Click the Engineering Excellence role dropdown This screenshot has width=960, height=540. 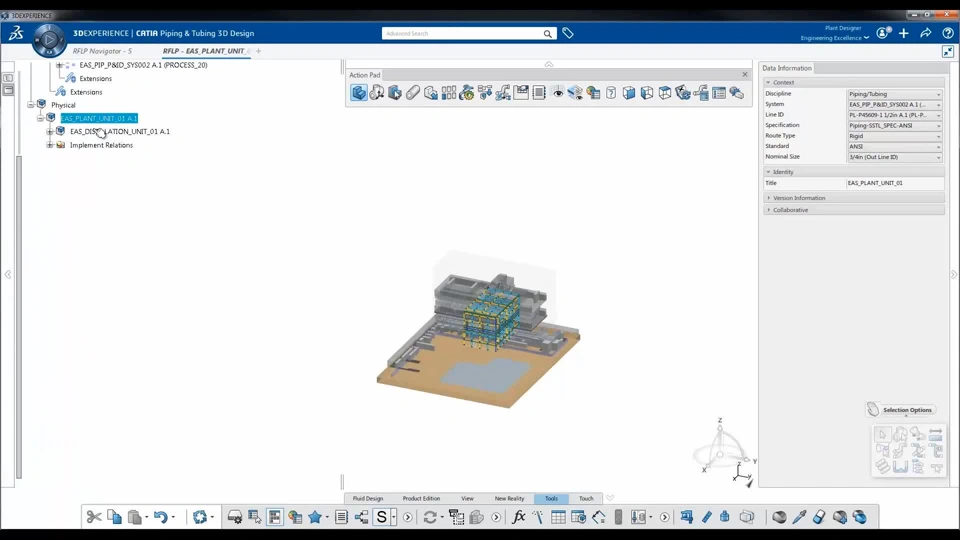point(835,38)
